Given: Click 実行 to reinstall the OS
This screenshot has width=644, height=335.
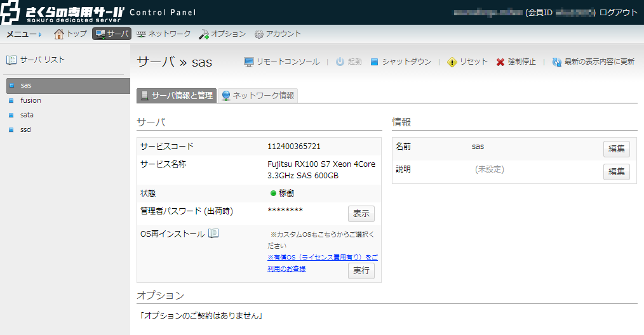Looking at the screenshot, I should pos(361,271).
